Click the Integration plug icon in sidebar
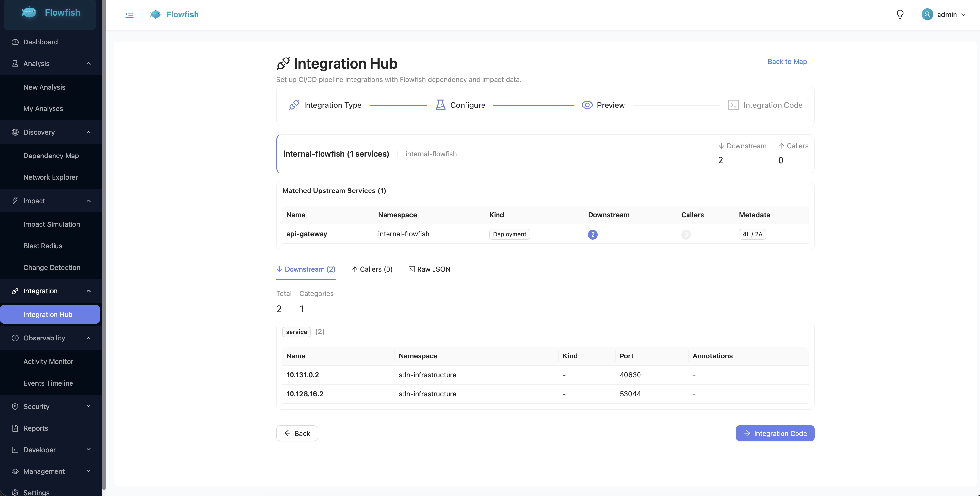The width and height of the screenshot is (980, 496). (15, 291)
